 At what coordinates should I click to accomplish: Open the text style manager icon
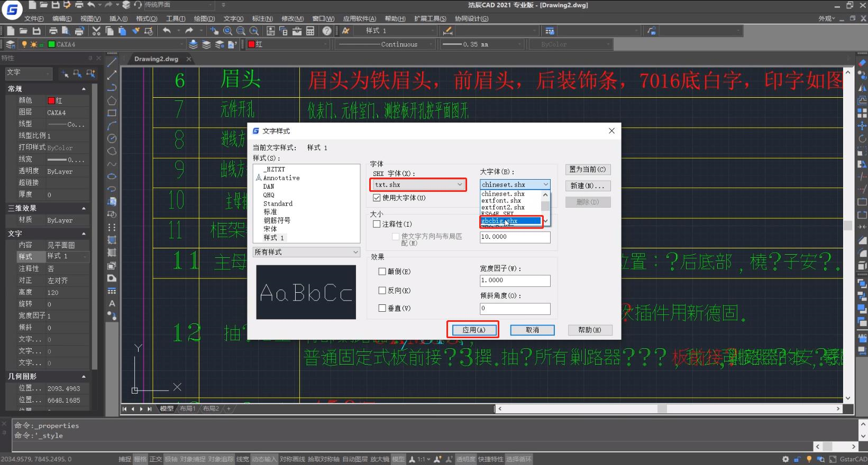click(345, 31)
